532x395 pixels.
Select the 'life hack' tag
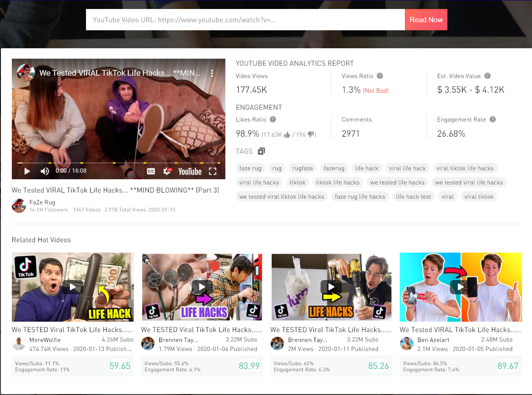coord(367,168)
